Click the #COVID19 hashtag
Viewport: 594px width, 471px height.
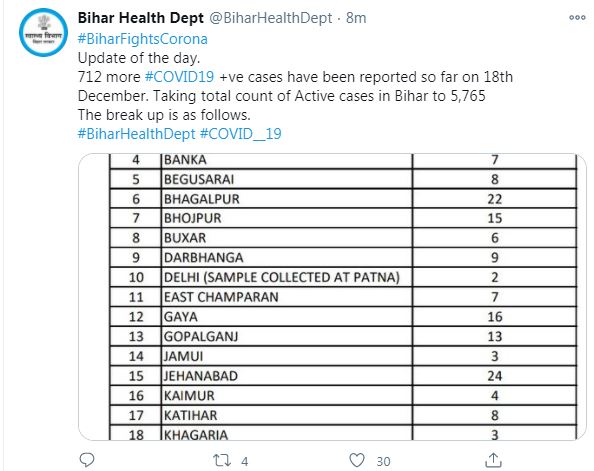click(180, 77)
